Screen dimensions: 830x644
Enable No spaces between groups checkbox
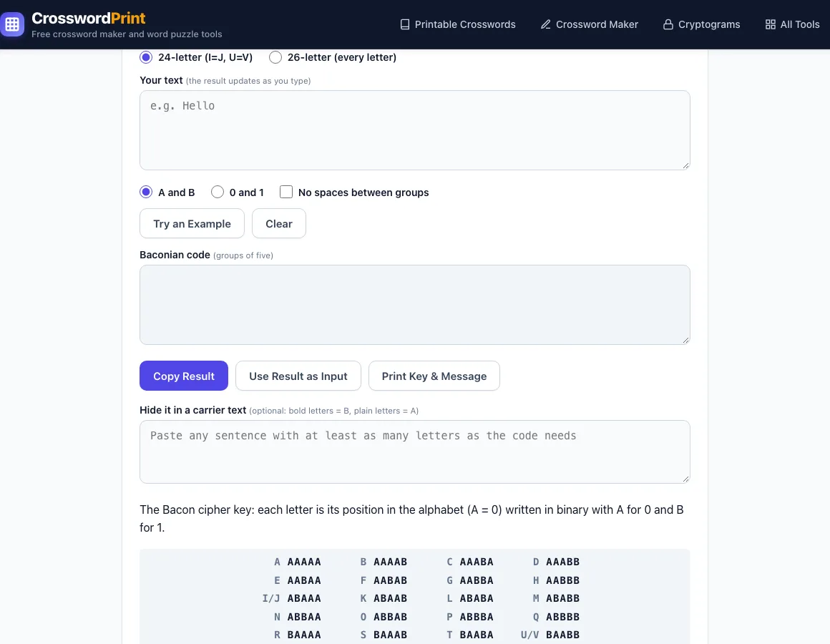pos(285,192)
